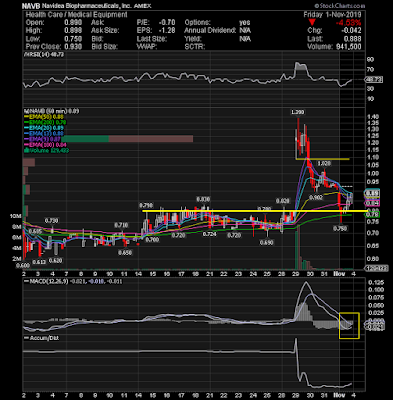Click the NAVB (60 min) chart title
Screen dimensions: 393x400
(51, 111)
